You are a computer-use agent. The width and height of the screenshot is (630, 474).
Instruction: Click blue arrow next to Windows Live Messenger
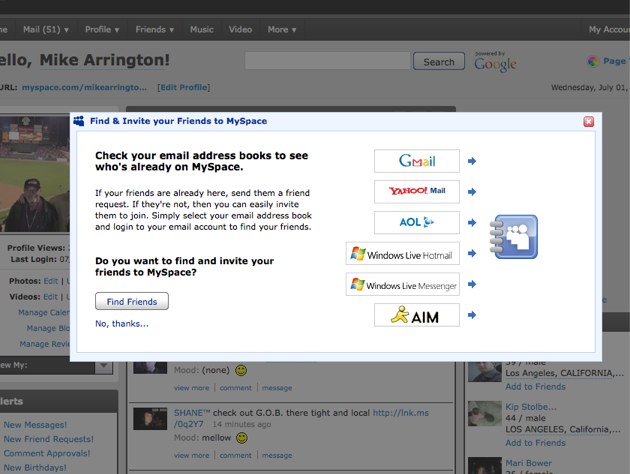(472, 284)
